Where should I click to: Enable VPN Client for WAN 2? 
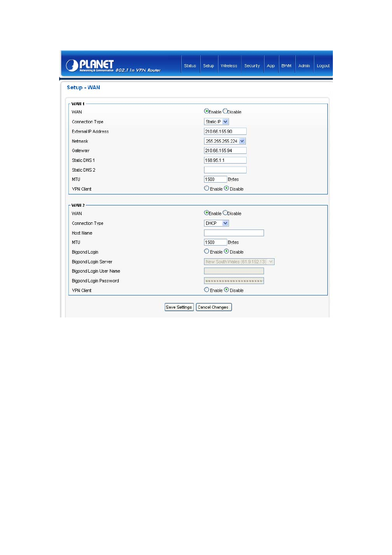207,290
